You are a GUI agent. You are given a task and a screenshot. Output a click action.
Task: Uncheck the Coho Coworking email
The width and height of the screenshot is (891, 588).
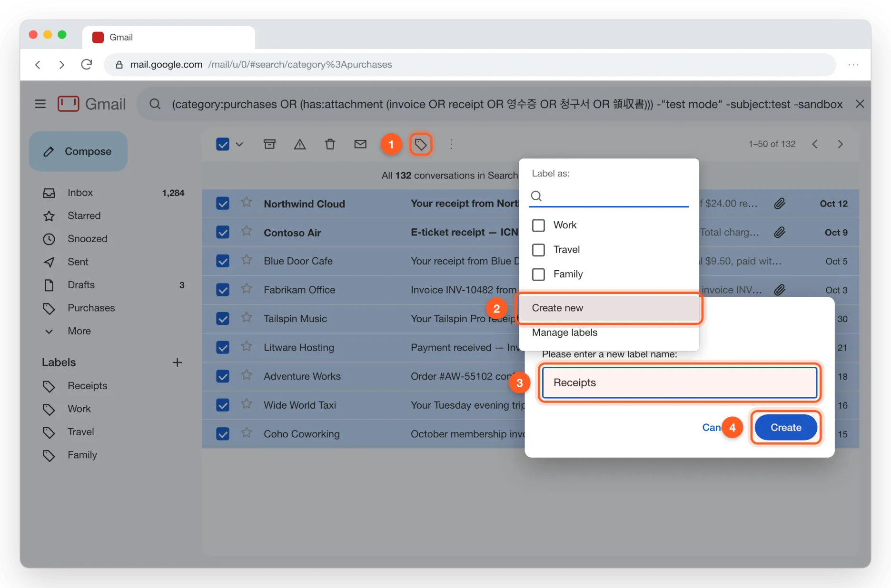(223, 434)
